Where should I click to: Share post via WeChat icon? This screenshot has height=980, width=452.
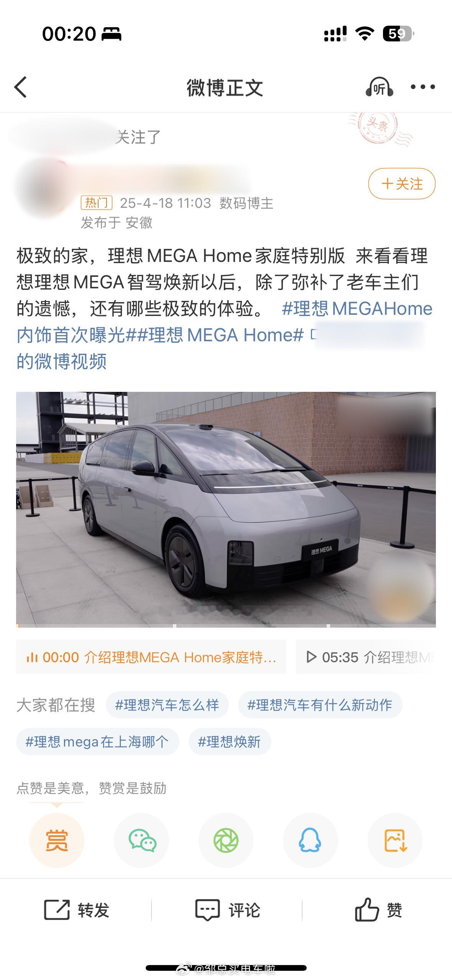(141, 840)
